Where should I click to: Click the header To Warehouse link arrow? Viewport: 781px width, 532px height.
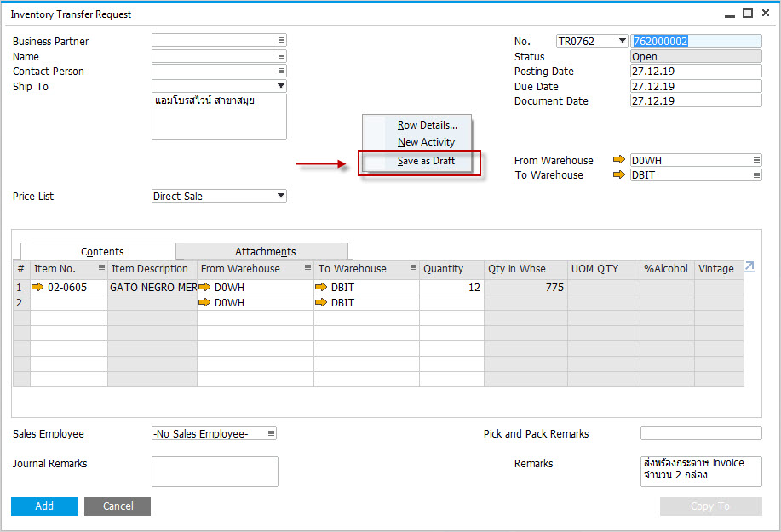(618, 174)
